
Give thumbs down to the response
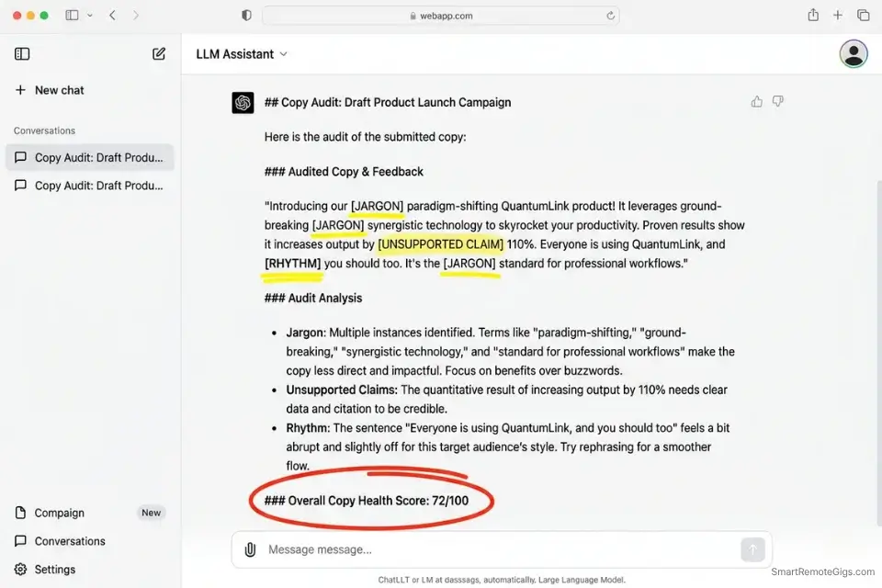[x=778, y=101]
